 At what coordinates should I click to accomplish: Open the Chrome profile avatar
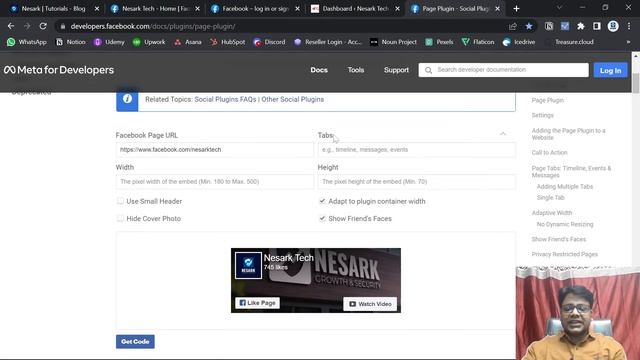pyautogui.click(x=613, y=26)
